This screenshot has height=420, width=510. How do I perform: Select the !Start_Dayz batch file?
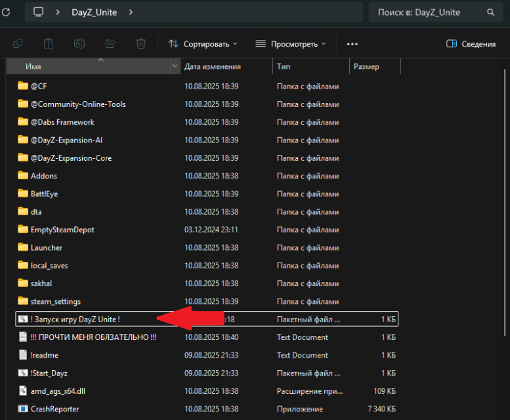[207, 373]
